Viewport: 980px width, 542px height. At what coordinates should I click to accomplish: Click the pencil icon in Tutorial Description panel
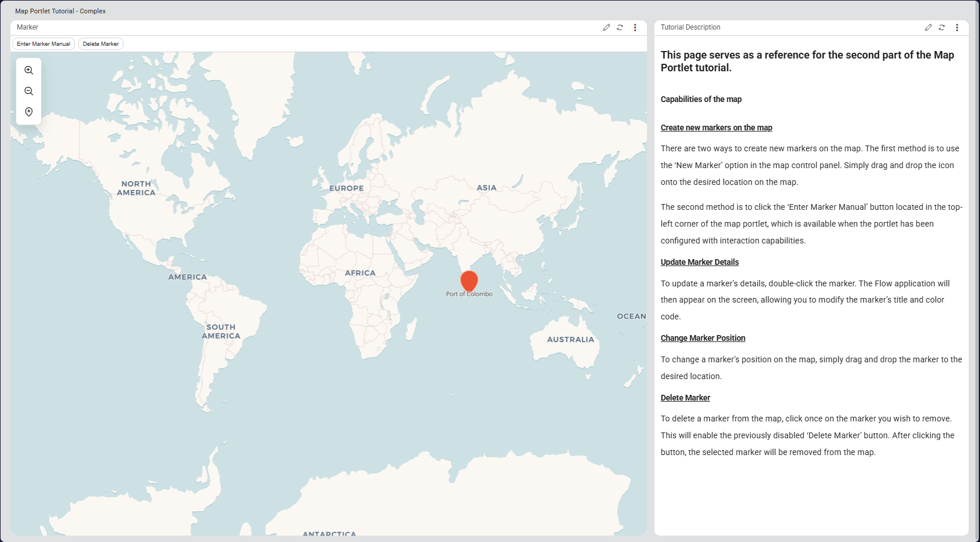[928, 27]
